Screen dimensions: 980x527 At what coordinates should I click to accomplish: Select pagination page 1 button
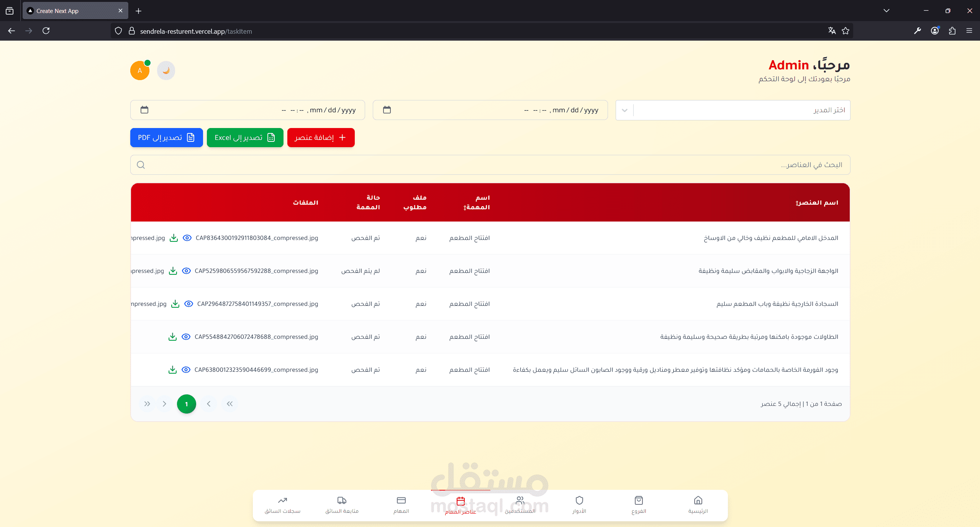pos(187,404)
